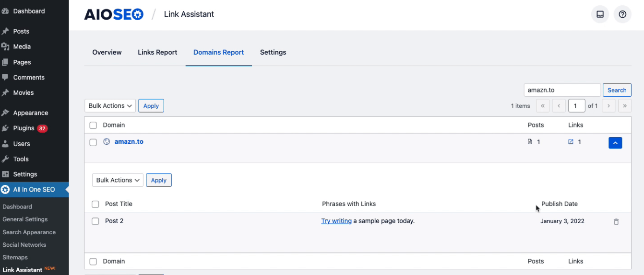Image resolution: width=644 pixels, height=275 pixels.
Task: Click the search field containing amazn.to
Action: click(562, 90)
